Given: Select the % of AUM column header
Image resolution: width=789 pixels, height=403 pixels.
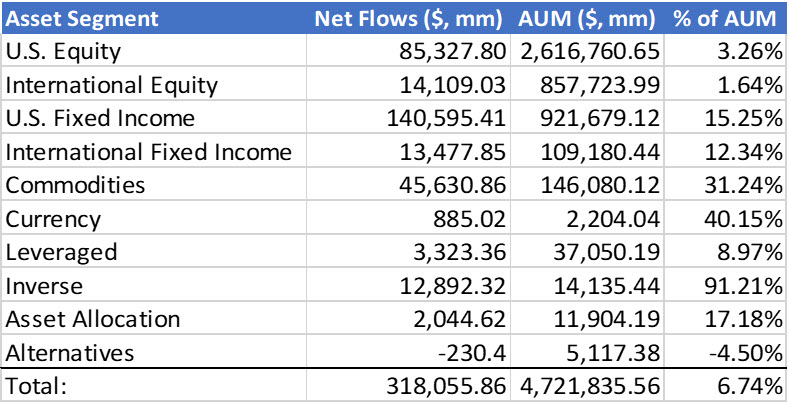Looking at the screenshot, I should 726,18.
